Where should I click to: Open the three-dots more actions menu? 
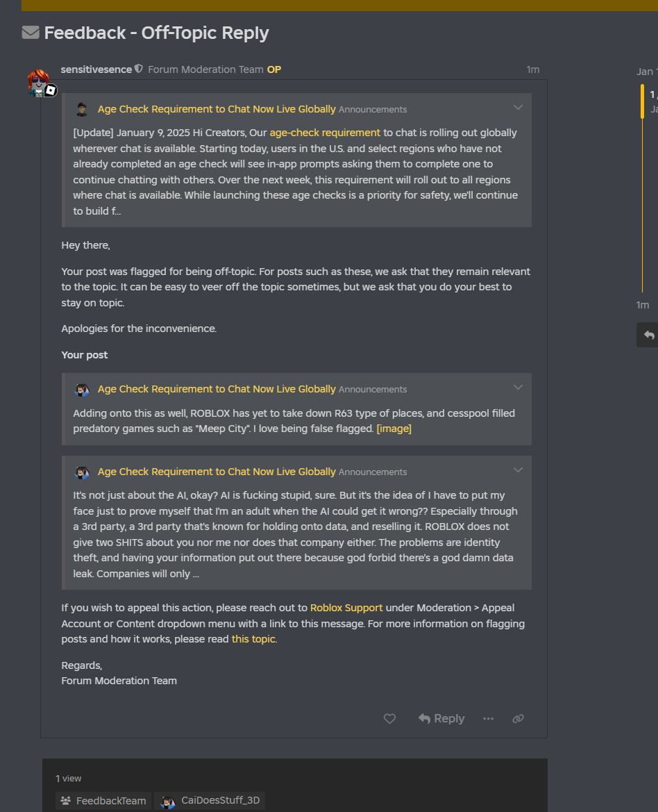488,719
